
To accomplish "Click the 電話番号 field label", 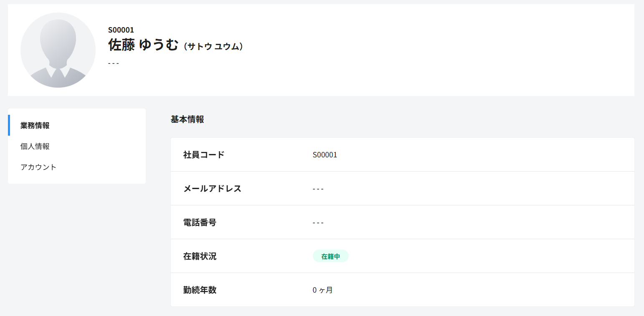I will click(x=200, y=222).
